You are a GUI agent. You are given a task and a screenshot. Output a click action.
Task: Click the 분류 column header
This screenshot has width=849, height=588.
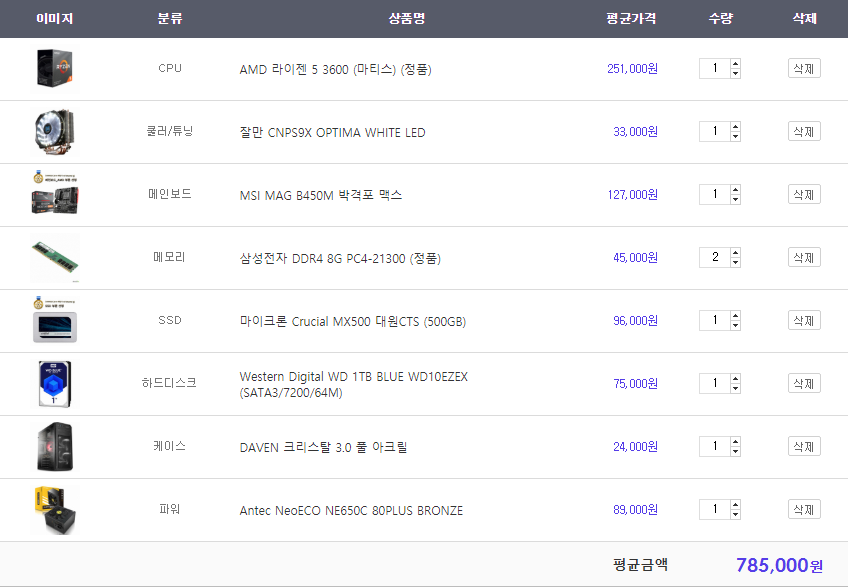coord(169,18)
